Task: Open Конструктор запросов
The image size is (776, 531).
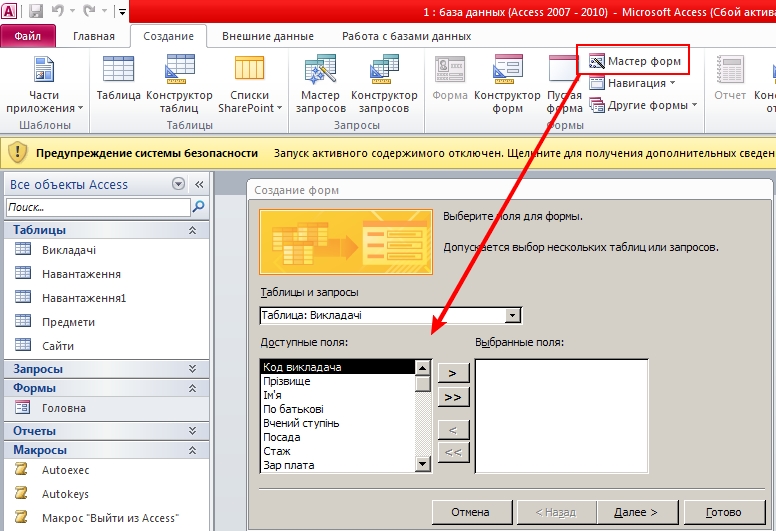Action: (x=384, y=84)
